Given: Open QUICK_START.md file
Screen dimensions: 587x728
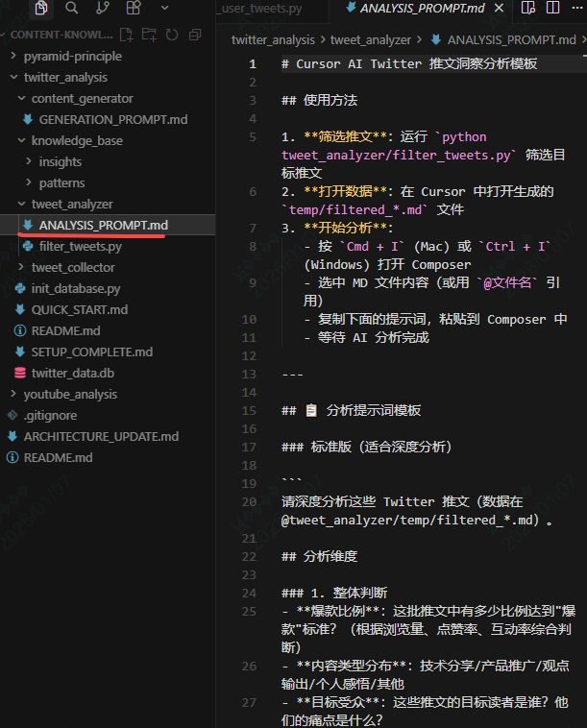Looking at the screenshot, I should pyautogui.click(x=80, y=309).
